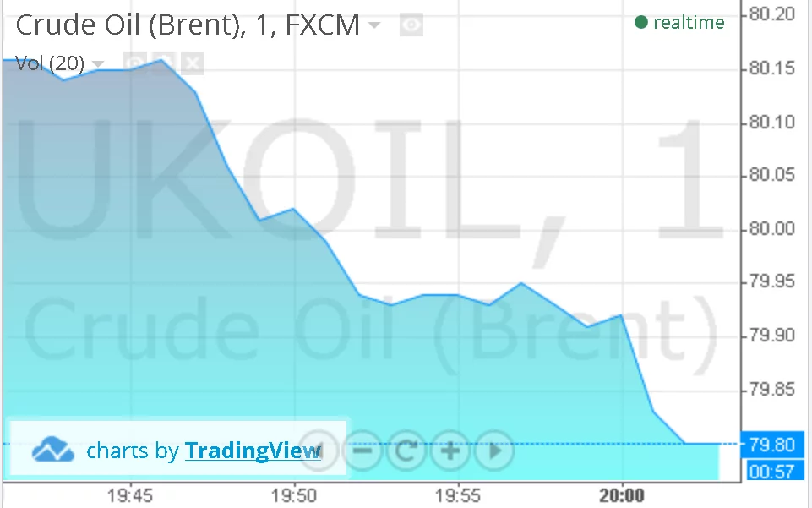Click the 80.00 level on the price scale
This screenshot has height=508, width=812.
click(772, 229)
